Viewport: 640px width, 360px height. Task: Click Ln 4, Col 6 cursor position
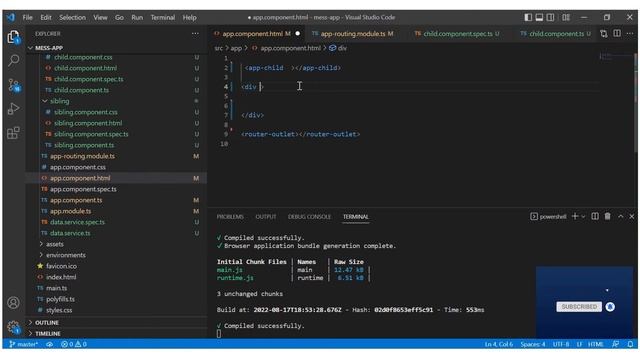point(499,344)
